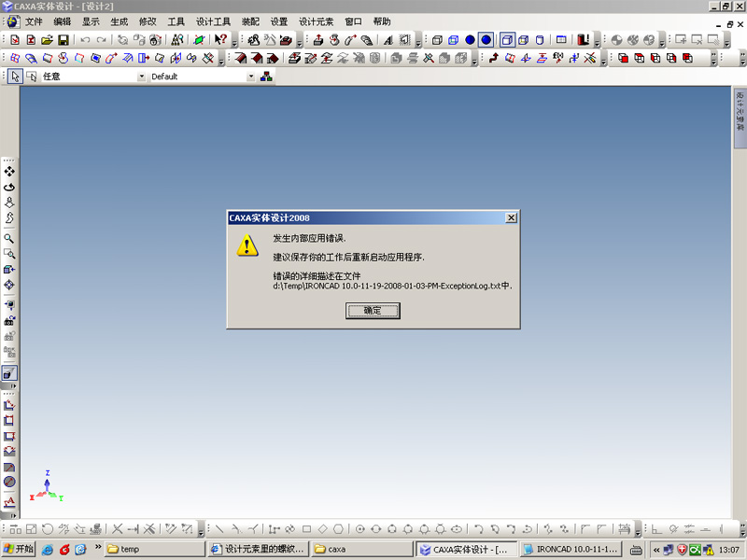The width and height of the screenshot is (747, 560).
Task: Click the blue grid surface icon
Action: coord(15,58)
